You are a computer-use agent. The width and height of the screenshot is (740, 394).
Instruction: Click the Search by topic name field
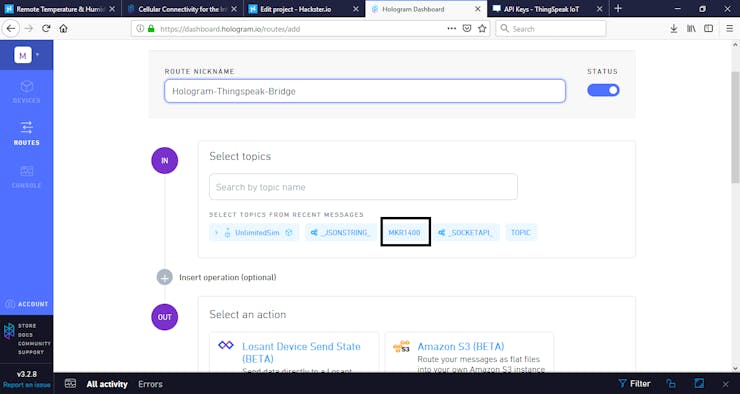pos(363,187)
